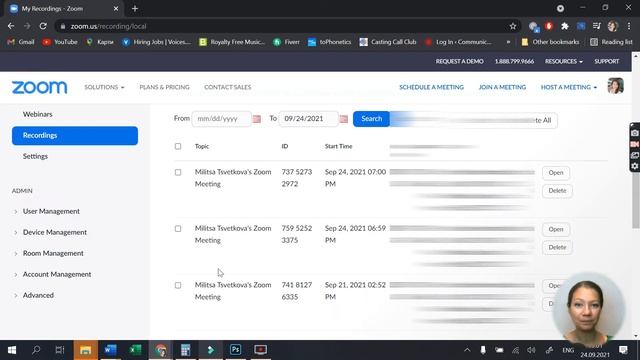Expand the Solutions dropdown

pyautogui.click(x=104, y=87)
